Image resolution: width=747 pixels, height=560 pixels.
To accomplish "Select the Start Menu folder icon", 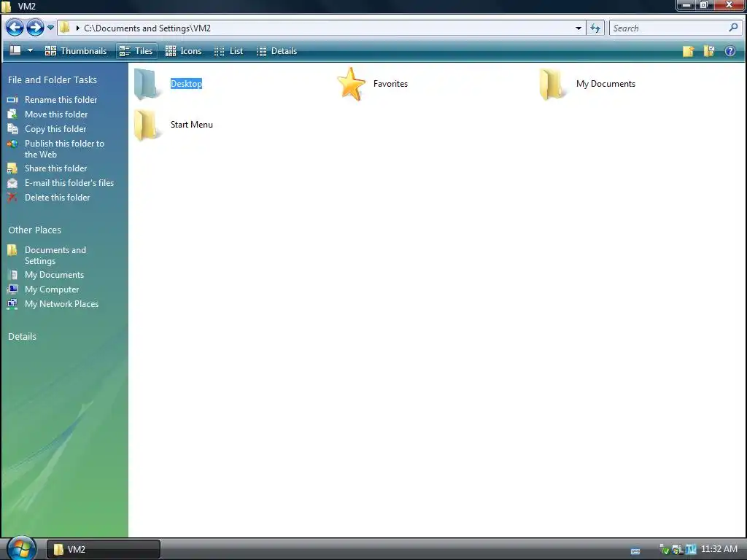I will (x=147, y=125).
